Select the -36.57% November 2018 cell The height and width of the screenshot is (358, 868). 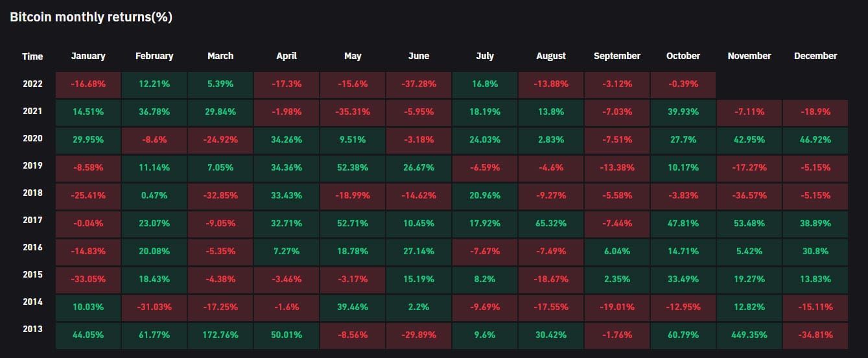749,197
